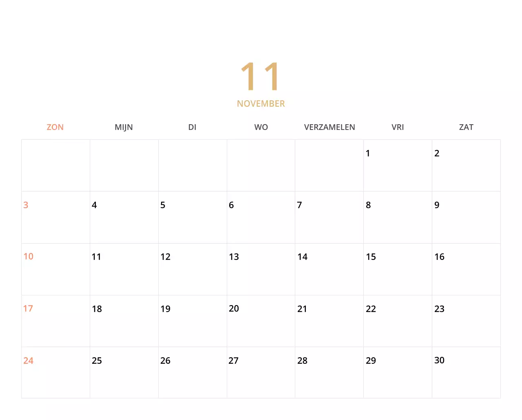Select the date cell for 10
The image size is (522, 420).
pos(29,256)
